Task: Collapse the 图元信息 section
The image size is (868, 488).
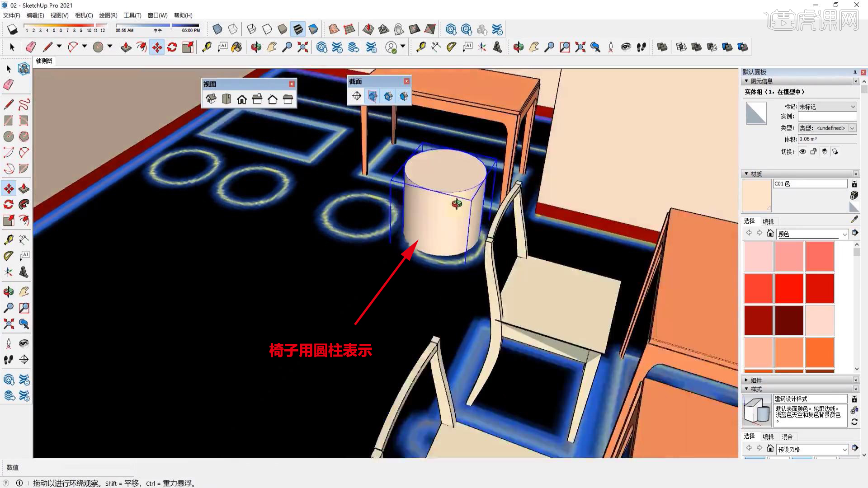Action: [746, 81]
